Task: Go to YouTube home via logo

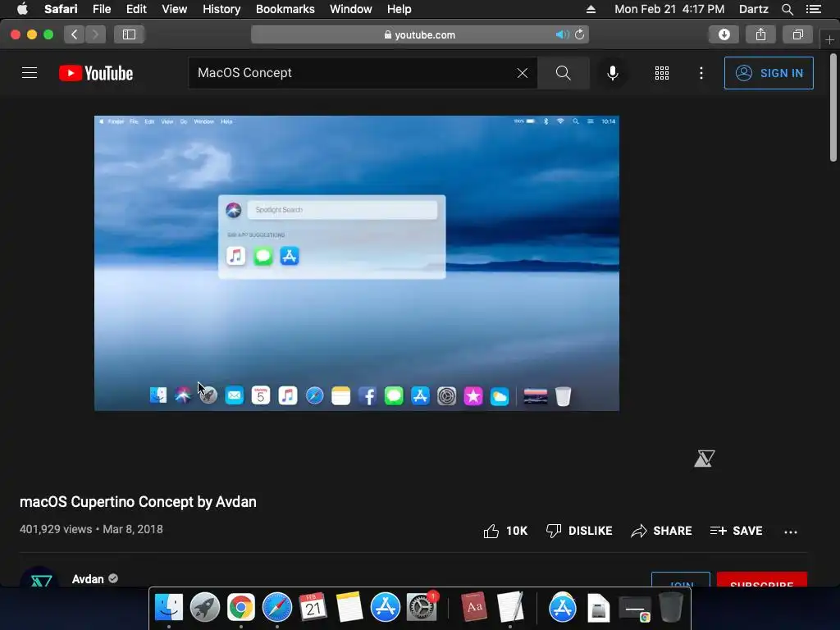Action: tap(96, 73)
